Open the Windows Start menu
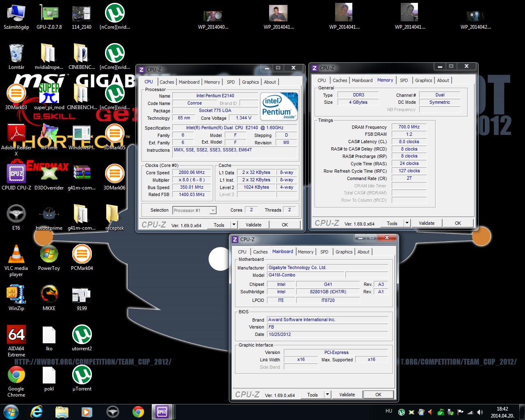Image resolution: width=525 pixels, height=420 pixels. (x=11, y=412)
